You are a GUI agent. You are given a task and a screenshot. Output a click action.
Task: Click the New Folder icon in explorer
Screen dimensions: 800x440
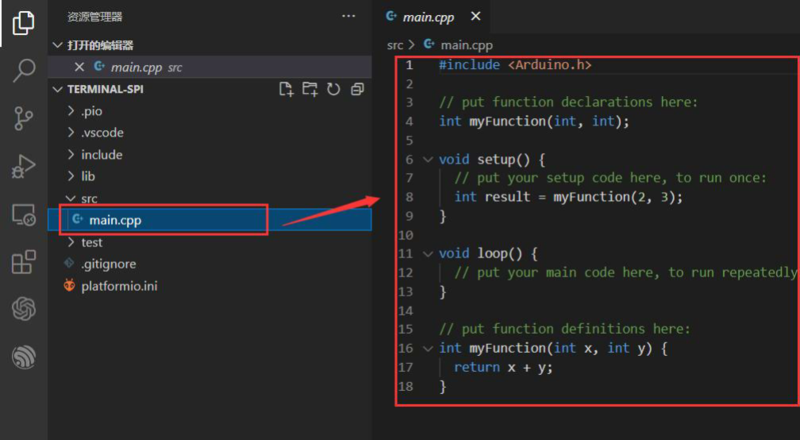310,89
